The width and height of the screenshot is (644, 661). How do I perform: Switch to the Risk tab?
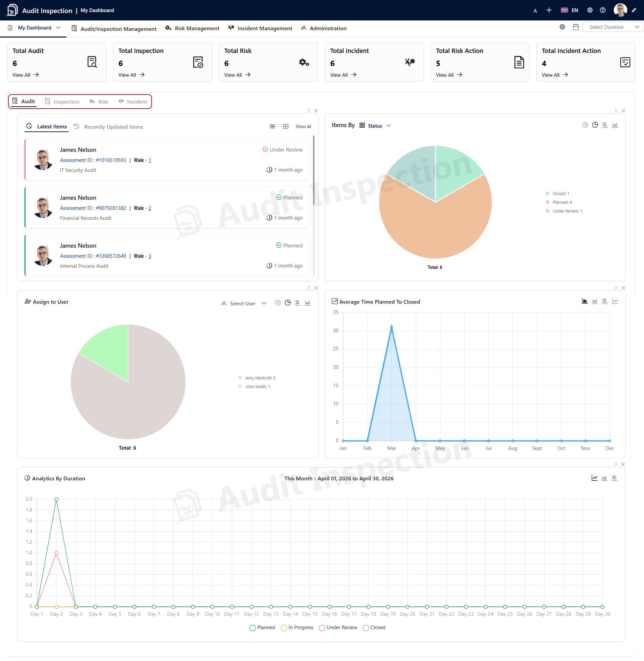tap(99, 102)
